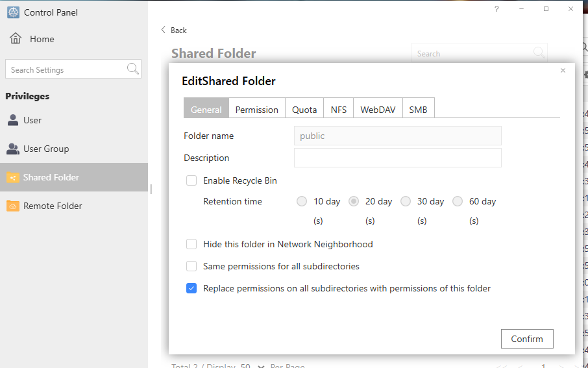Click the Control Panel gear icon
Image resolution: width=588 pixels, height=368 pixels.
pyautogui.click(x=13, y=12)
